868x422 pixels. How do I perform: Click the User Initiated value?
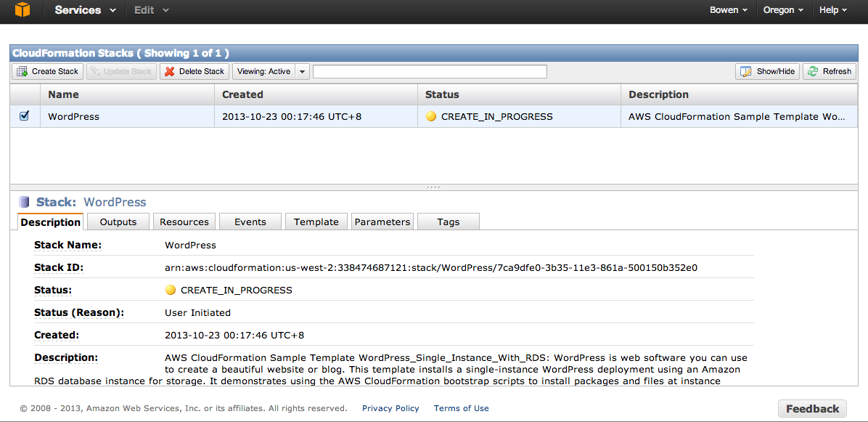[197, 313]
